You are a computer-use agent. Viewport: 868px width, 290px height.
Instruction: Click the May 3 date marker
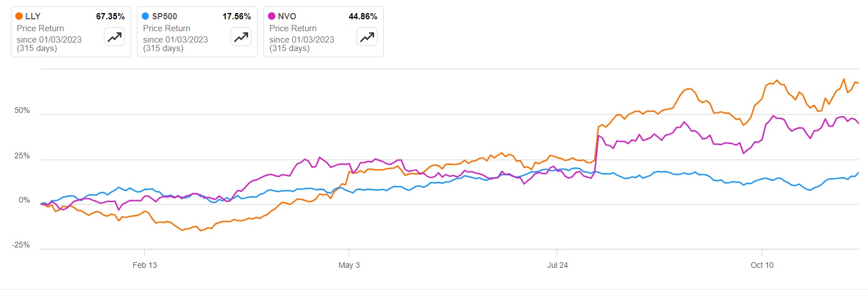[x=349, y=265]
